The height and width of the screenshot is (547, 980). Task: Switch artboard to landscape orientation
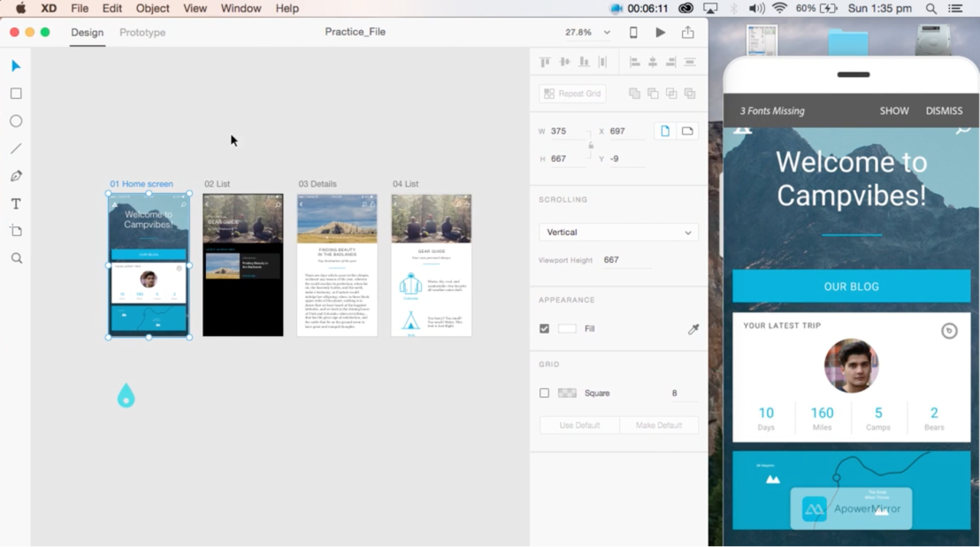(687, 130)
